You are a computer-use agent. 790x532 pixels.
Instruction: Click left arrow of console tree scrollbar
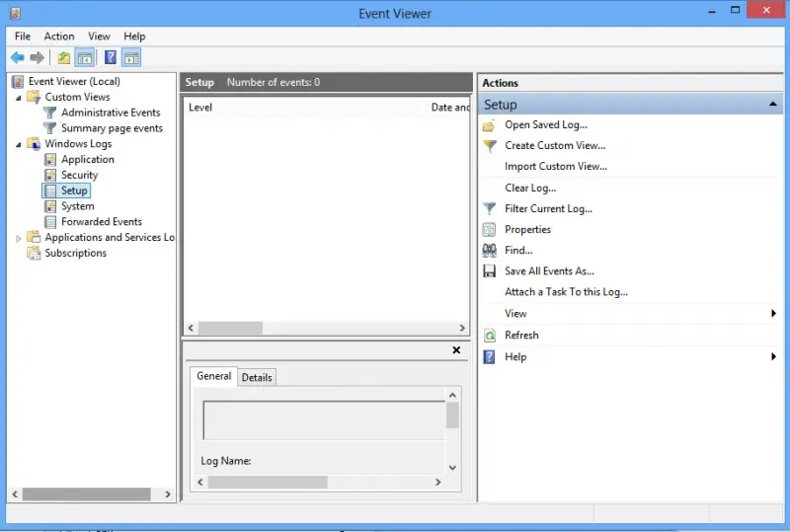15,494
